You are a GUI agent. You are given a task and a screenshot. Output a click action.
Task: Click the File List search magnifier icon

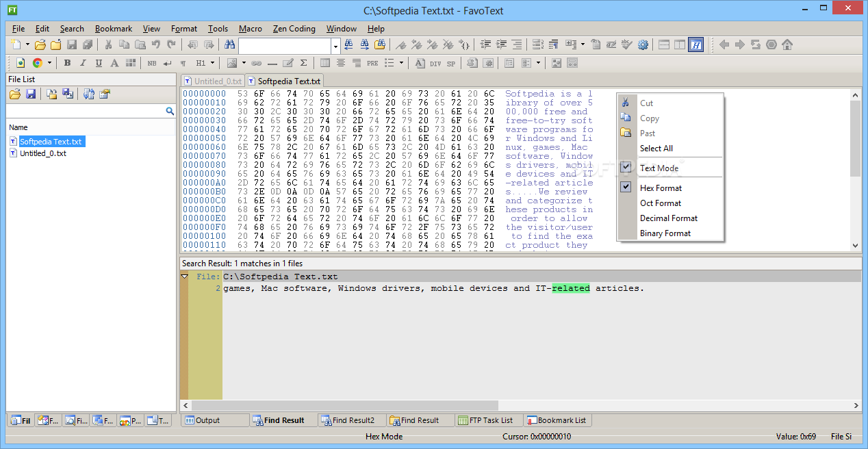point(170,111)
